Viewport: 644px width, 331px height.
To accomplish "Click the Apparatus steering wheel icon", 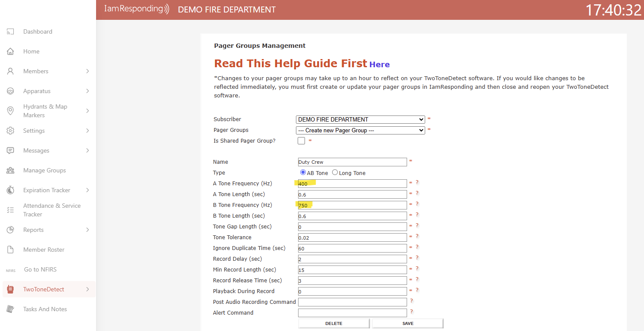I will [10, 91].
